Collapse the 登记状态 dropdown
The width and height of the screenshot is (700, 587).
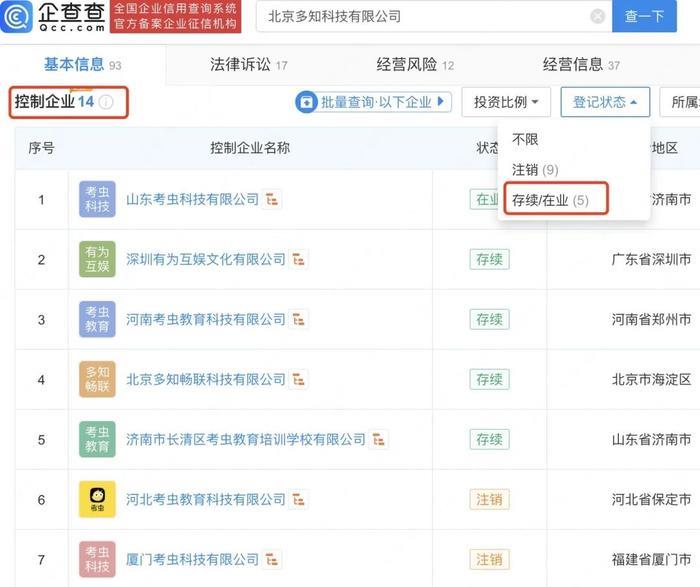(x=605, y=102)
